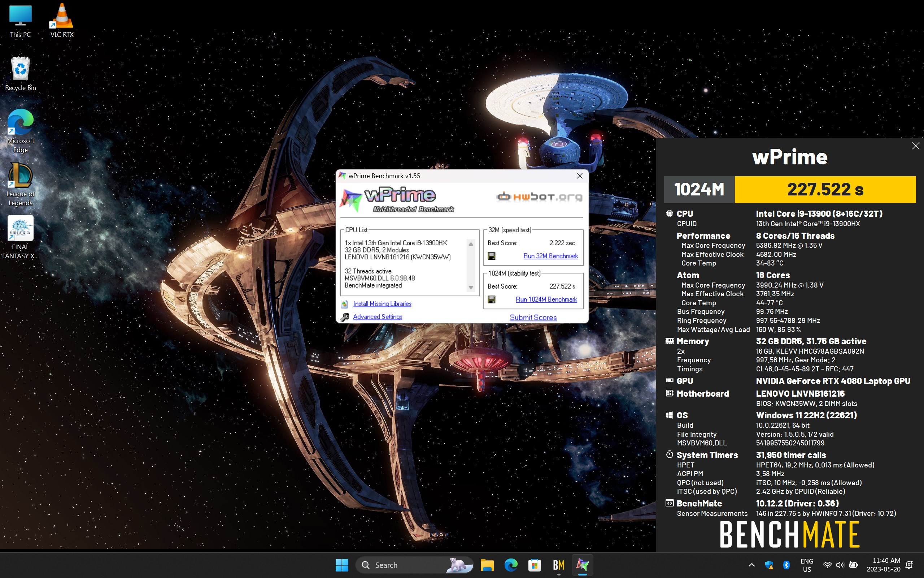
Task: Open the notifications bell icon
Action: [x=909, y=565]
